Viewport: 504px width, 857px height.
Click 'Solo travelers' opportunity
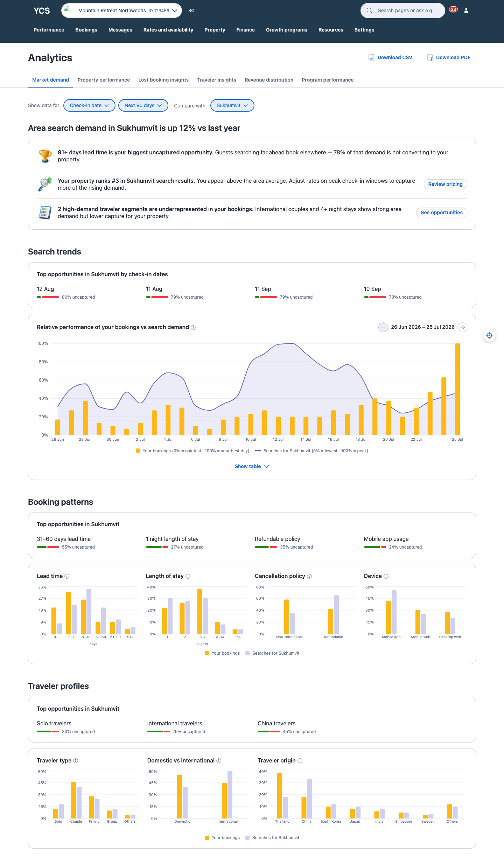point(54,723)
